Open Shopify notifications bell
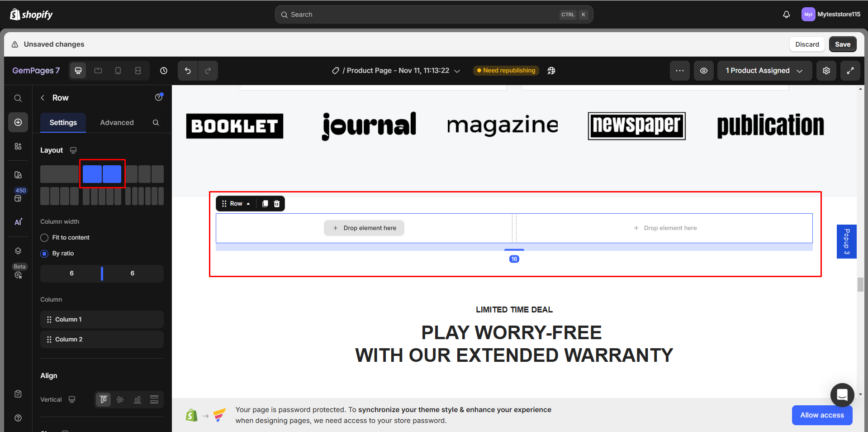 tap(786, 14)
